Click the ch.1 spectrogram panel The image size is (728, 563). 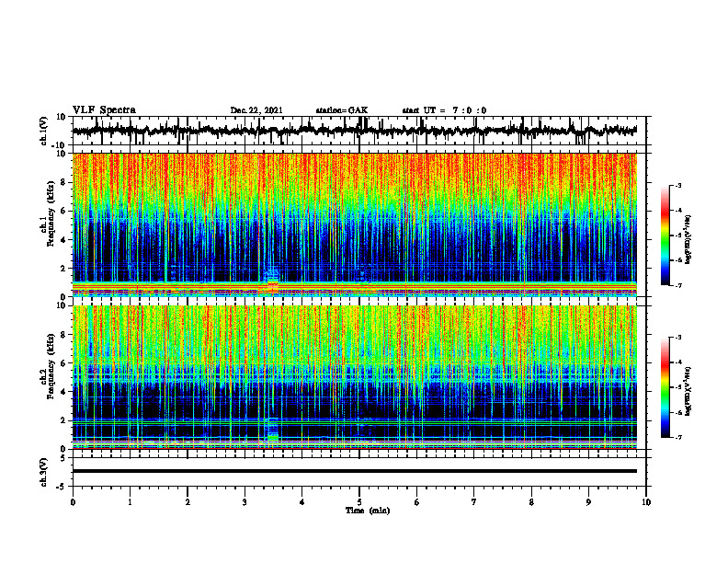point(354,224)
